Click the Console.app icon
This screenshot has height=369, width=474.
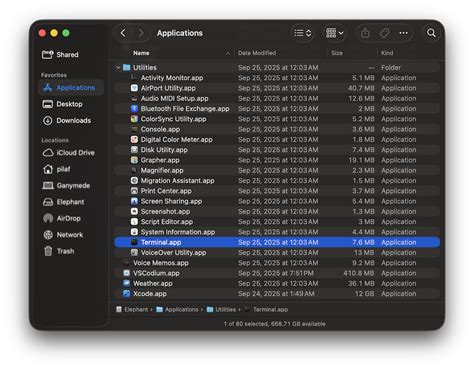(x=134, y=129)
